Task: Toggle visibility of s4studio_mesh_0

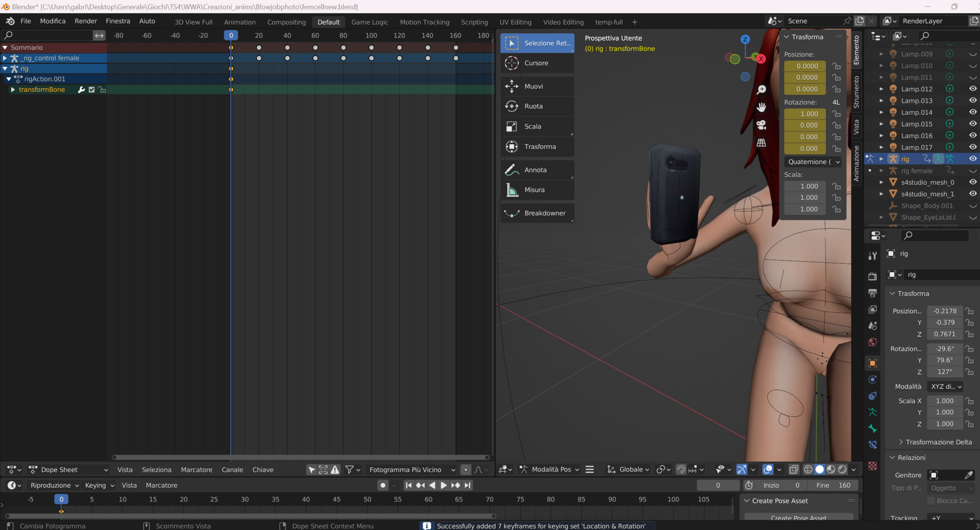Action: click(x=973, y=182)
